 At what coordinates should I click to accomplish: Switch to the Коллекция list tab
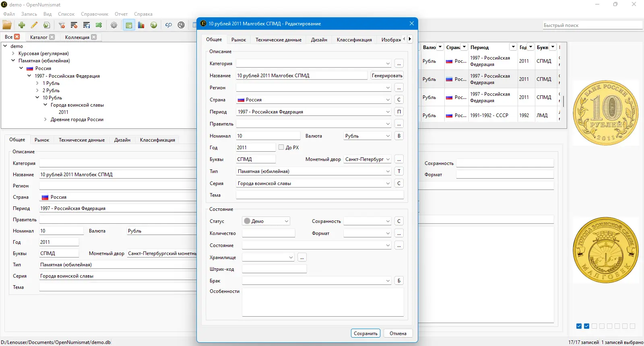pyautogui.click(x=77, y=37)
